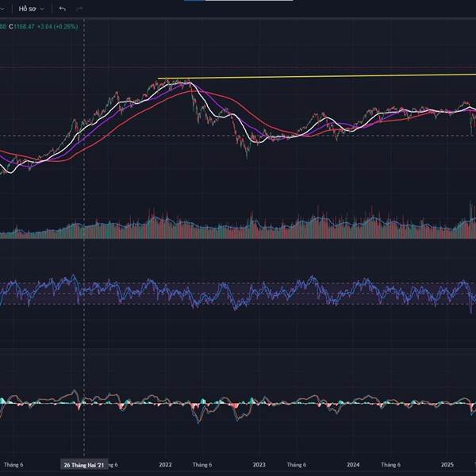Click the MACD histogram pane
This screenshot has height=476, width=476.
click(238, 404)
